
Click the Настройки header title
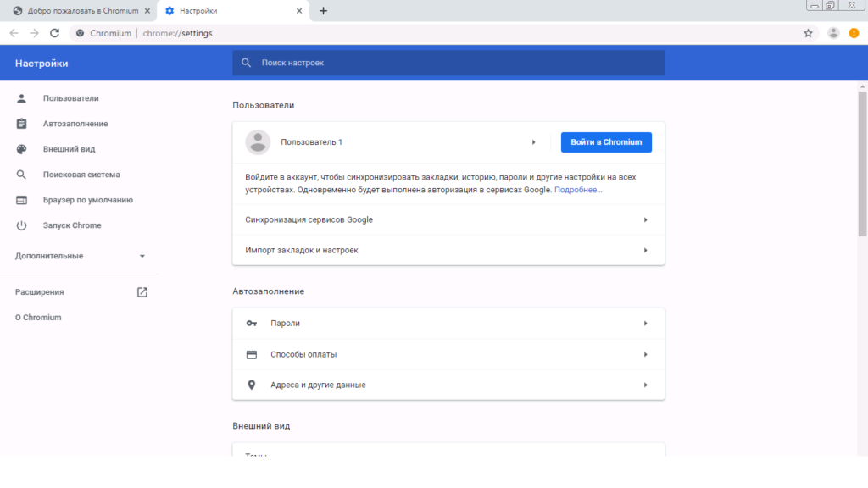(x=42, y=63)
